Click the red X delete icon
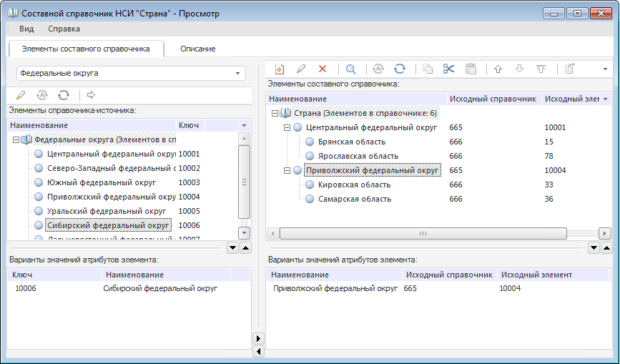 click(323, 69)
